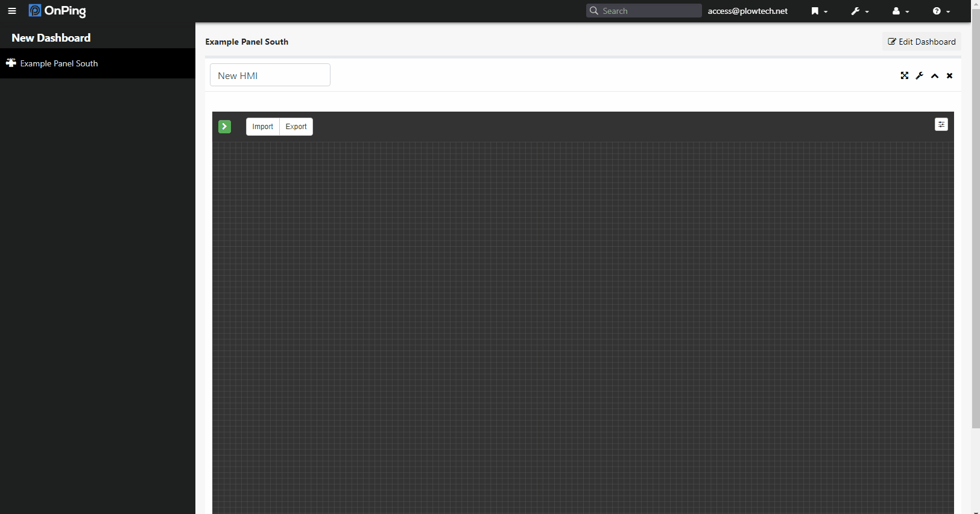Image resolution: width=980 pixels, height=514 pixels.
Task: Click the Import button
Action: tap(262, 127)
